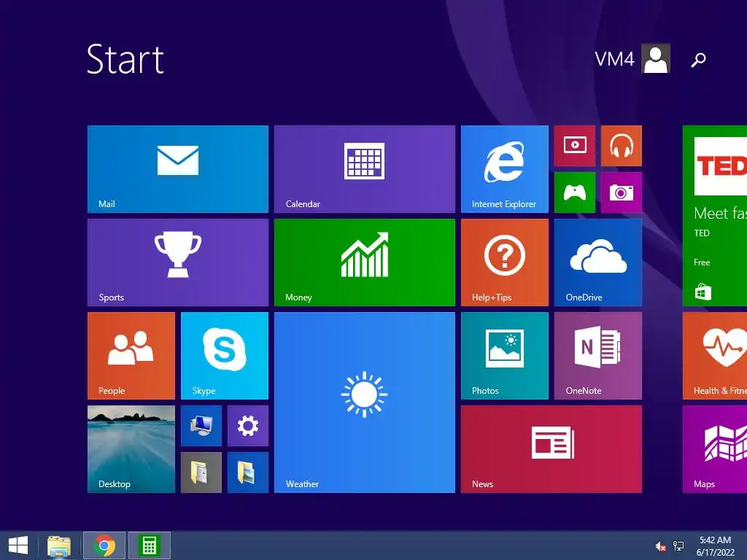Launch the Skype tile
747x560 pixels.
tap(225, 356)
